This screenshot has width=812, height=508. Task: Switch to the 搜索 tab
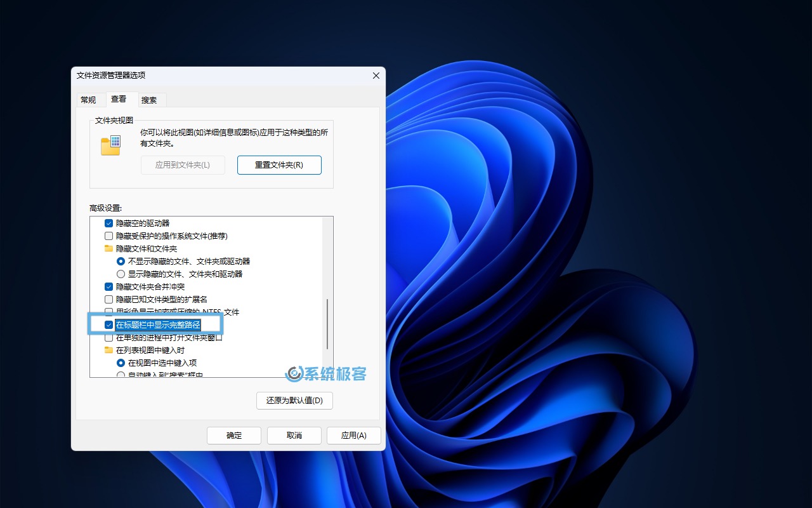coord(150,100)
